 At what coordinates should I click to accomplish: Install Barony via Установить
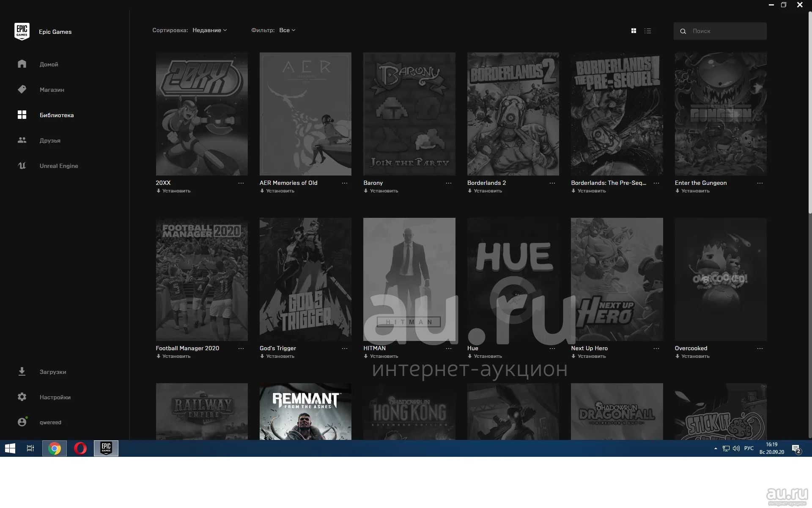[x=381, y=191]
